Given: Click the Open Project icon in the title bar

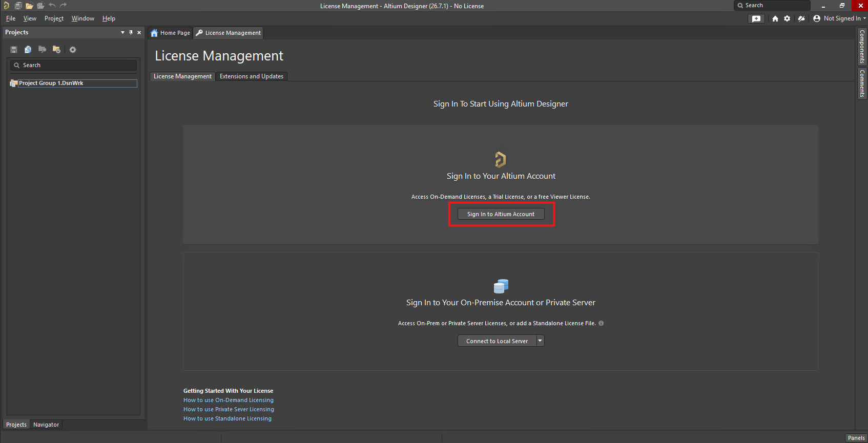Looking at the screenshot, I should pos(40,6).
